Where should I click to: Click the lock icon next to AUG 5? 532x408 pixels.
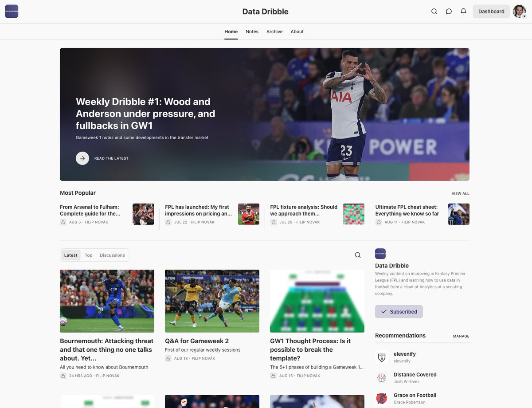(x=63, y=222)
